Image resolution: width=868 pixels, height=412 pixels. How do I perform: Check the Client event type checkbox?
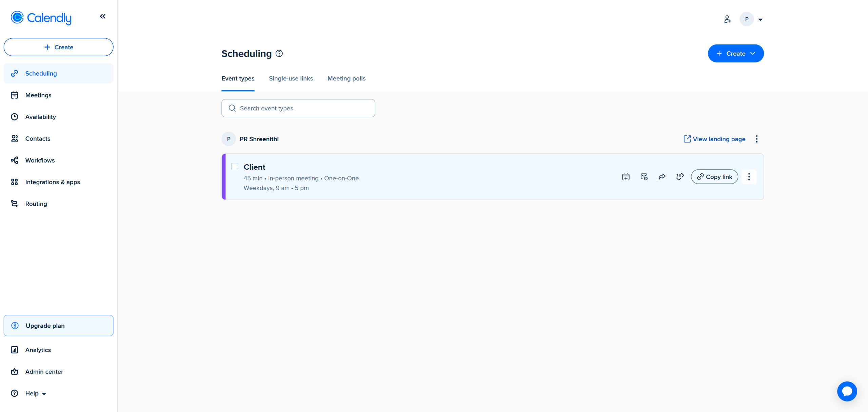point(235,167)
